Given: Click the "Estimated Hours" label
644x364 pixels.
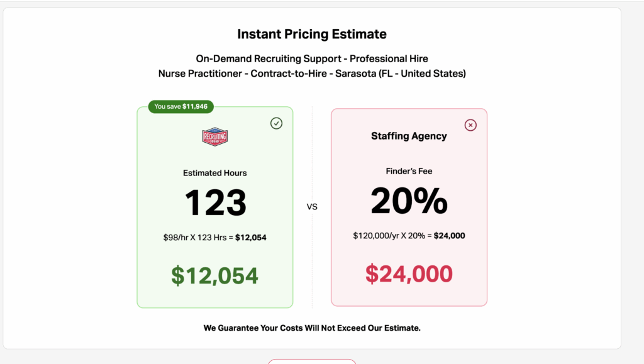Looking at the screenshot, I should click(x=215, y=173).
